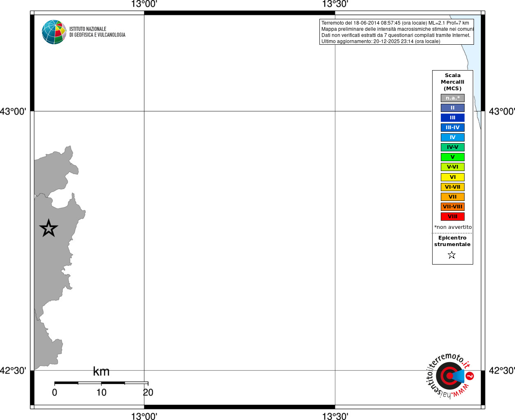Click the black and white km scale bar
The width and height of the screenshot is (515, 420).
[101, 383]
